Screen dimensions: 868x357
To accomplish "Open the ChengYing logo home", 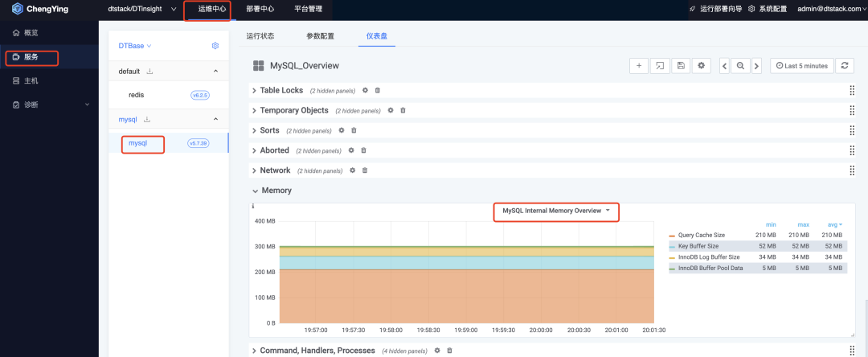I will (x=40, y=9).
